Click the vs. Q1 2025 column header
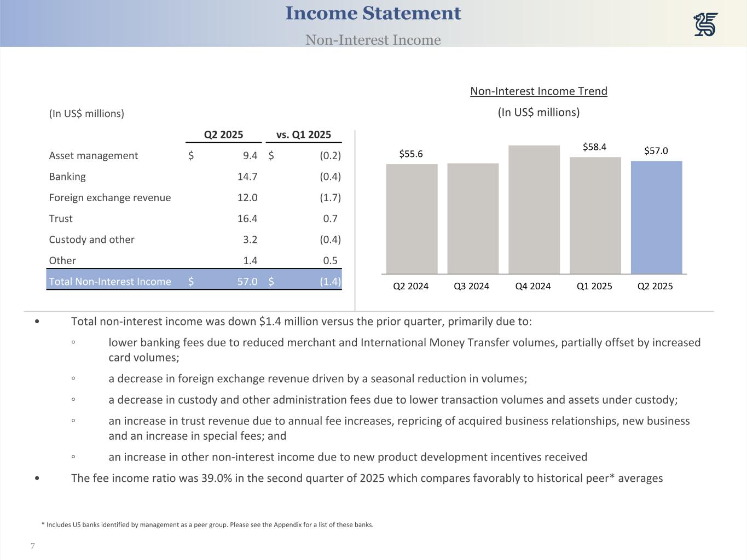747x560 pixels. (x=303, y=135)
